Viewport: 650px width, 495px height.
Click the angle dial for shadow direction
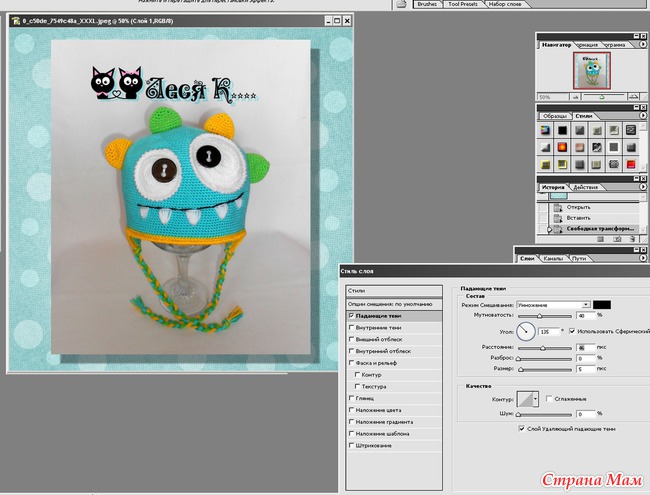tap(525, 330)
